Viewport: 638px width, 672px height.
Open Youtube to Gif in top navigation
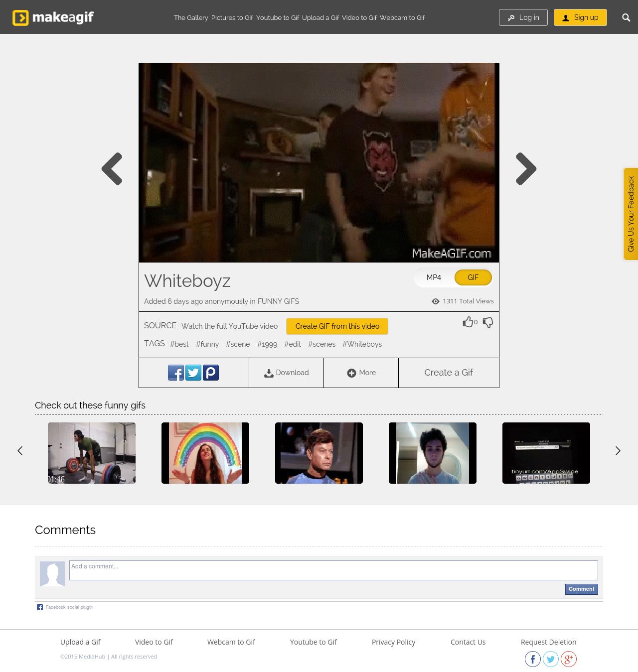click(x=277, y=17)
